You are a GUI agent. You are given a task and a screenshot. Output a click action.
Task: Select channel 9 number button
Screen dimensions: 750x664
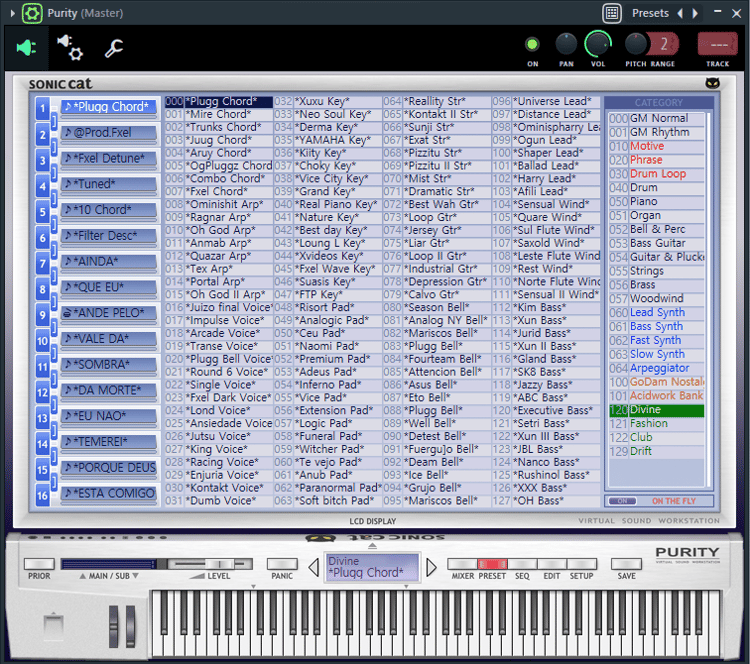point(43,315)
